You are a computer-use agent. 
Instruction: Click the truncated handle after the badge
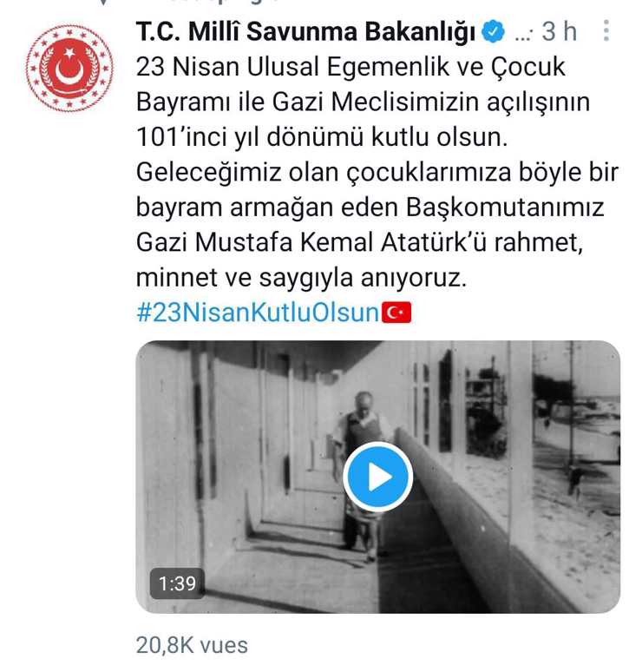[524, 34]
